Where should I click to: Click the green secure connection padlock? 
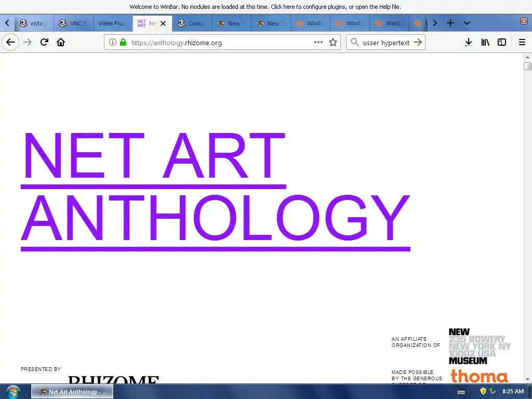pyautogui.click(x=123, y=42)
